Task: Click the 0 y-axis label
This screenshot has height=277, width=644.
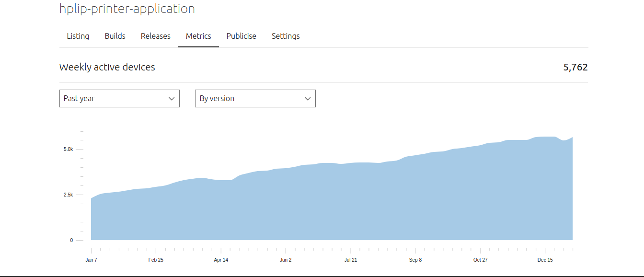Action: pos(71,240)
